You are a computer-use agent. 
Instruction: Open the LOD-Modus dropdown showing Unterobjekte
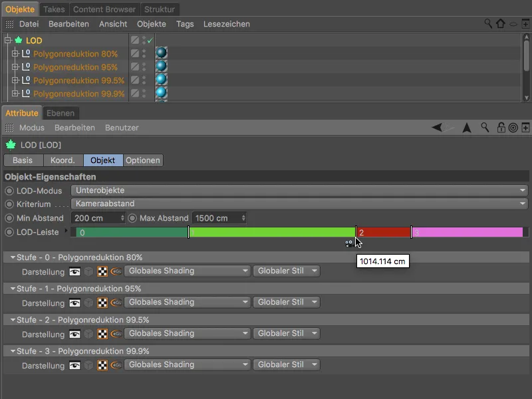(299, 190)
